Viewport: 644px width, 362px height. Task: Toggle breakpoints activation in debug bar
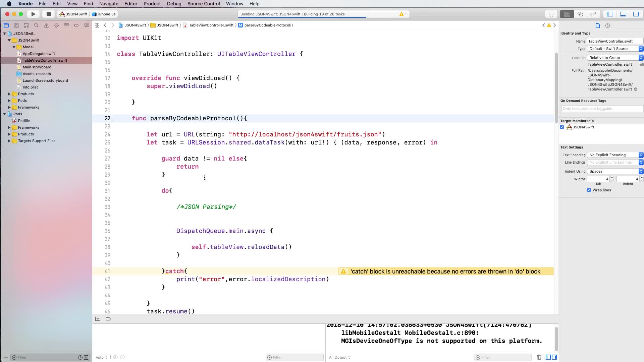(x=108, y=319)
